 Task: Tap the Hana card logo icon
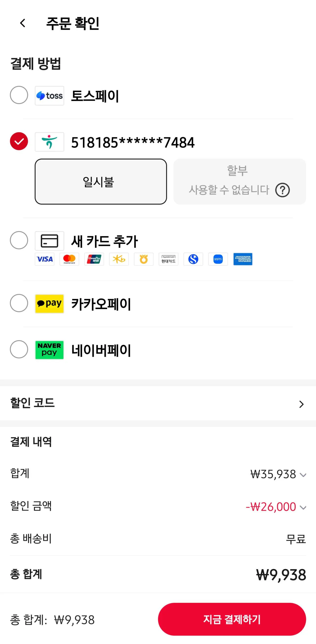point(49,142)
